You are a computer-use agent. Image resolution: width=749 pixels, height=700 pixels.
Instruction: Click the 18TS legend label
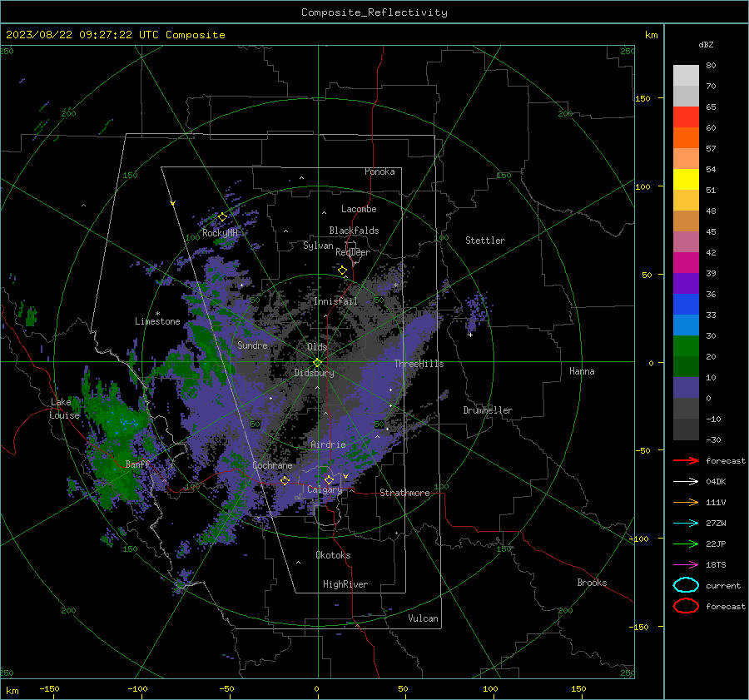pyautogui.click(x=716, y=564)
